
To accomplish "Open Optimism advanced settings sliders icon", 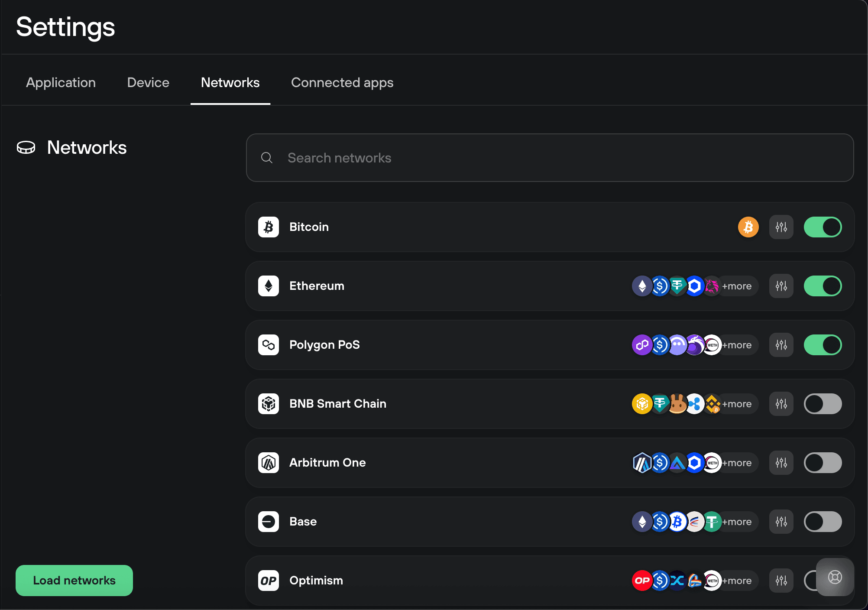I will pos(781,581).
